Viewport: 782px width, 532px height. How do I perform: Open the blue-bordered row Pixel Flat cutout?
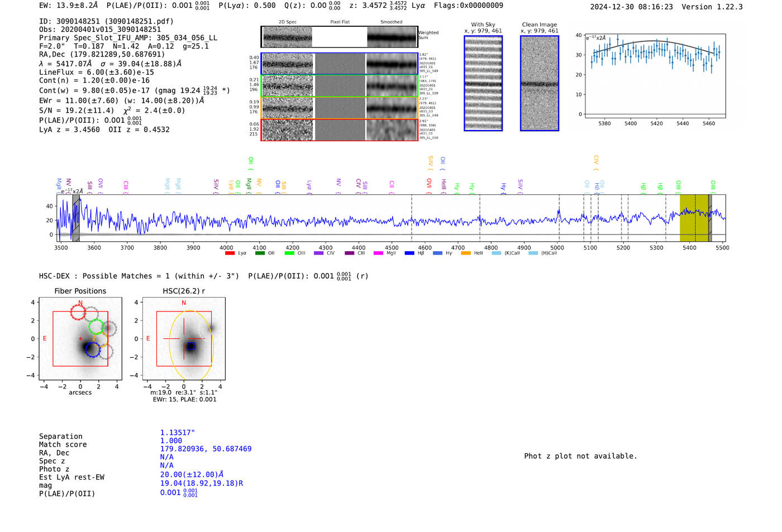340,64
